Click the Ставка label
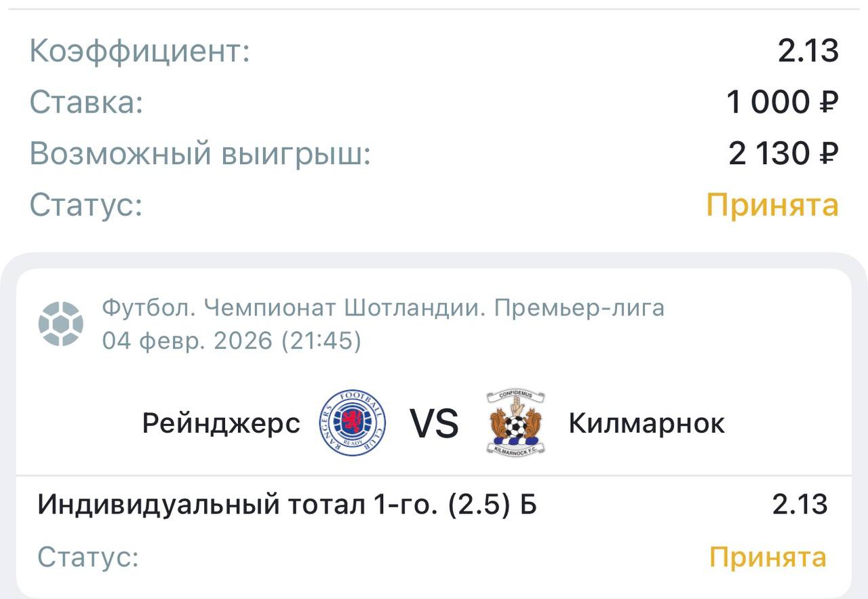This screenshot has width=868, height=599. 86,102
